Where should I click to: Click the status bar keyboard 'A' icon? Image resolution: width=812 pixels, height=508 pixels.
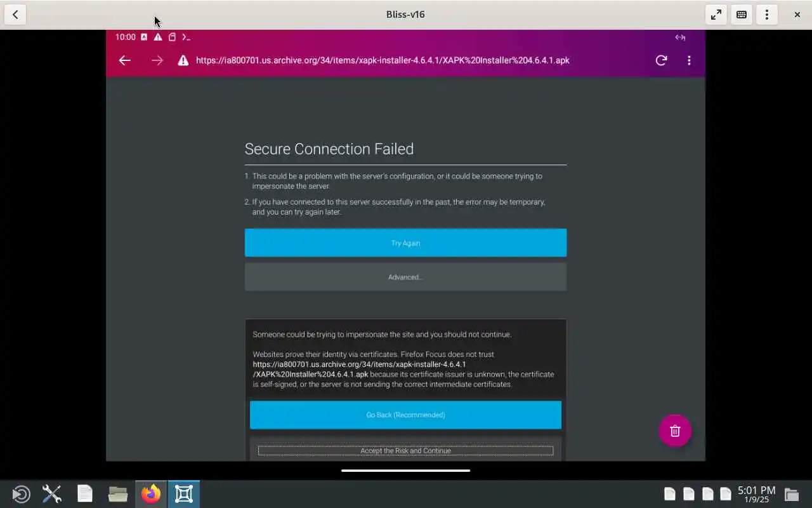[x=144, y=37]
